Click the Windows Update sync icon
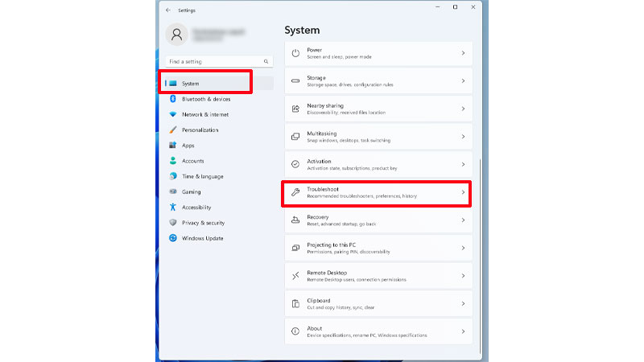Image resolution: width=644 pixels, height=362 pixels. pyautogui.click(x=173, y=238)
